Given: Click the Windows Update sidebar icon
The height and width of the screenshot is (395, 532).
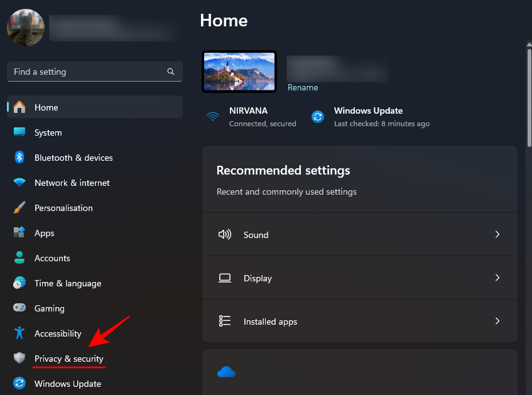Looking at the screenshot, I should click(19, 383).
